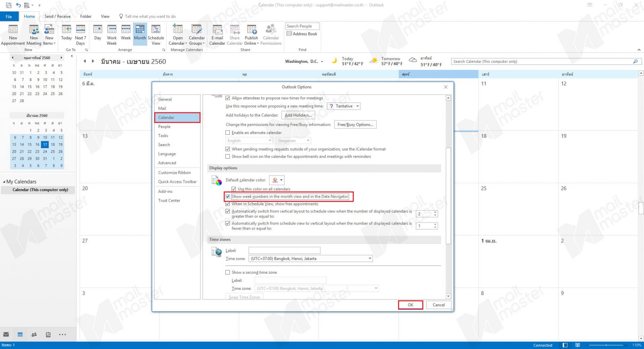Enable Show bell icon on calendar checkbox
This screenshot has height=349, width=644.
coord(228,157)
